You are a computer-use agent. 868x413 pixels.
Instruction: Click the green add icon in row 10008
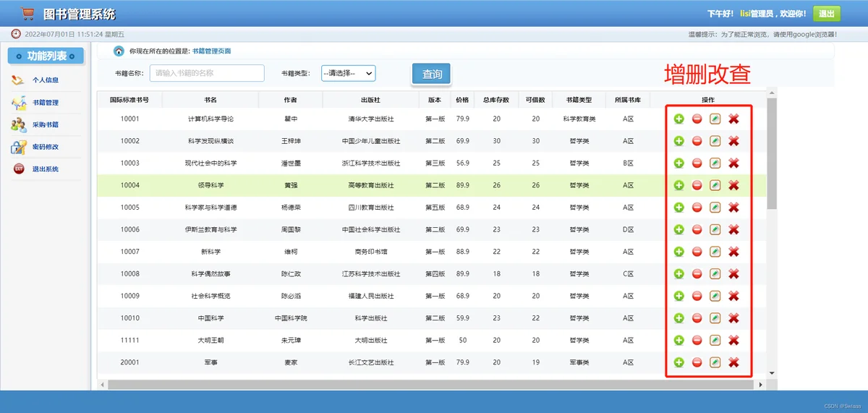[x=678, y=273]
